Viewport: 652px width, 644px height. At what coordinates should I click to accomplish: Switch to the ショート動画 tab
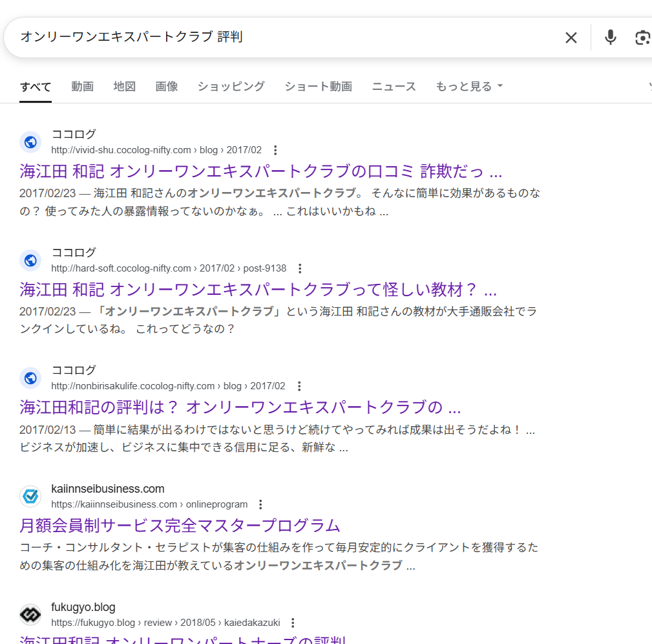tap(318, 87)
